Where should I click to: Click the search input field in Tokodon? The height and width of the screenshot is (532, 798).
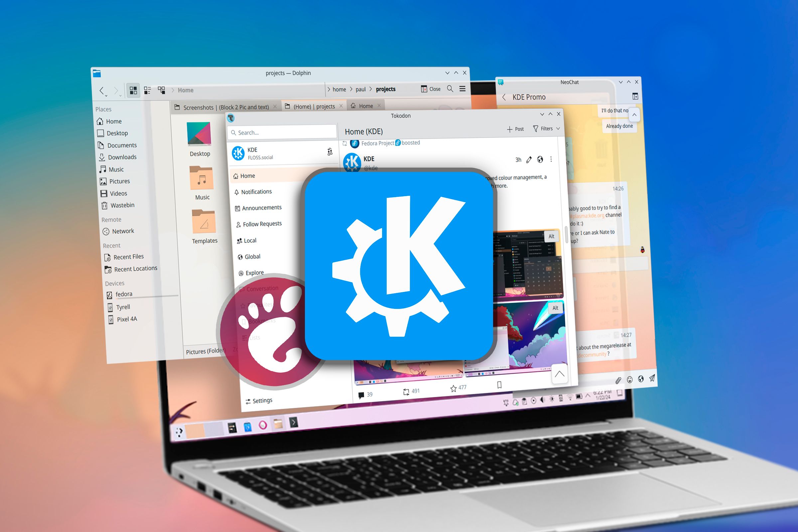tap(281, 131)
